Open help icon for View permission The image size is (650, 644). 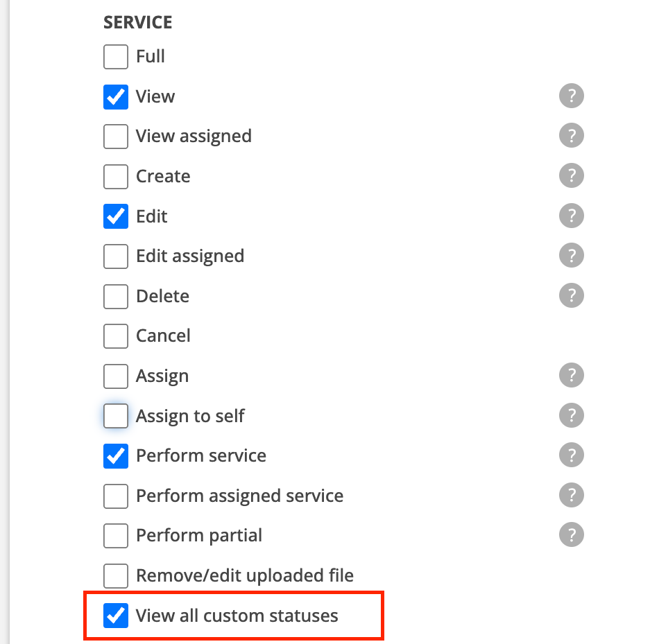(x=571, y=96)
